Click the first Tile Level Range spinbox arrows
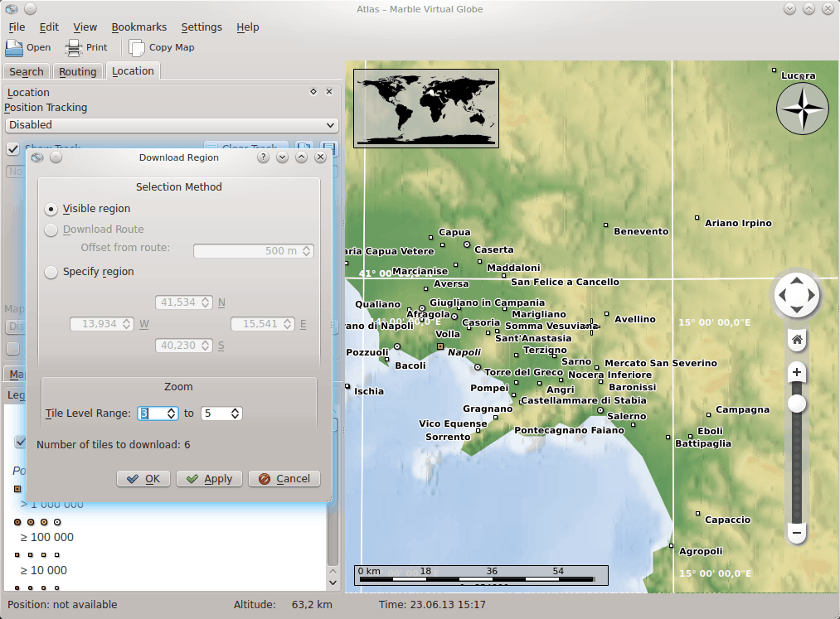Image resolution: width=840 pixels, height=619 pixels. [x=172, y=413]
